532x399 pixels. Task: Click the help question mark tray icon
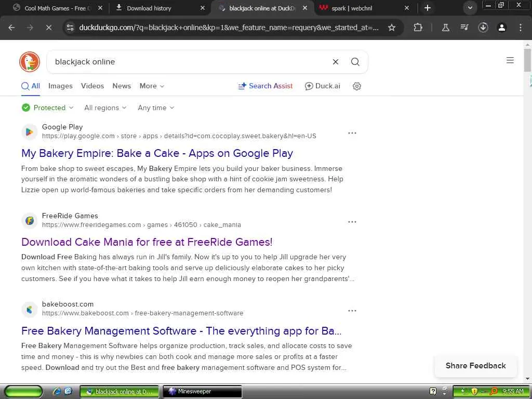click(433, 392)
